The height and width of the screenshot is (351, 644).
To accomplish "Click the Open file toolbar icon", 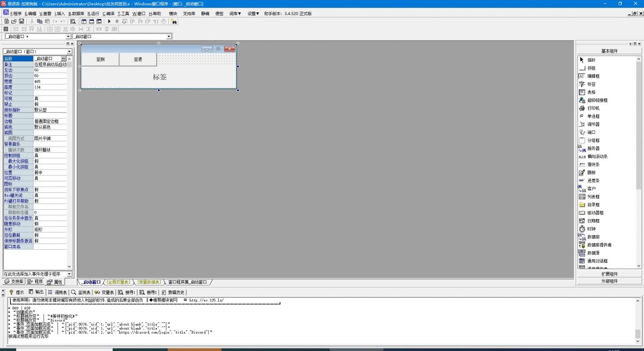I will [x=14, y=21].
